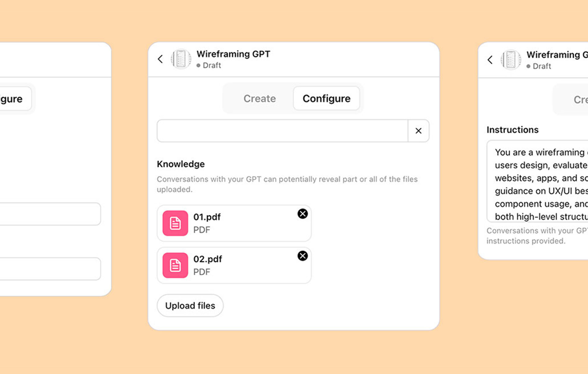Click Upload files button
Screen dimensions: 588x374
[x=190, y=306]
